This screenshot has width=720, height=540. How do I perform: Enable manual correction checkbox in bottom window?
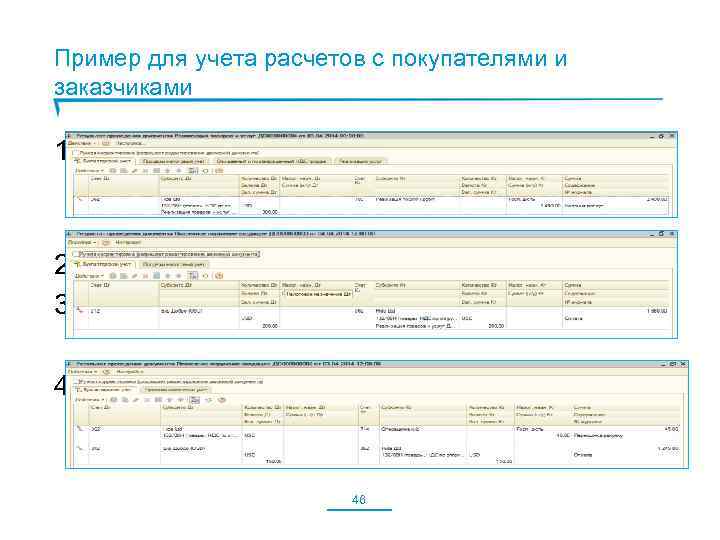(76, 382)
